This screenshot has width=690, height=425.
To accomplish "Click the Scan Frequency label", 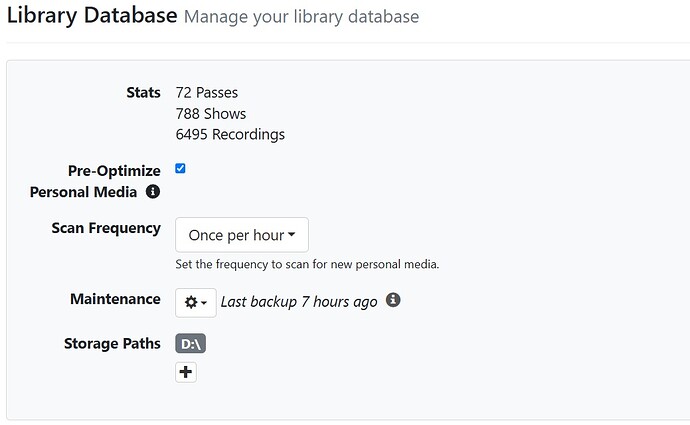I will (106, 228).
